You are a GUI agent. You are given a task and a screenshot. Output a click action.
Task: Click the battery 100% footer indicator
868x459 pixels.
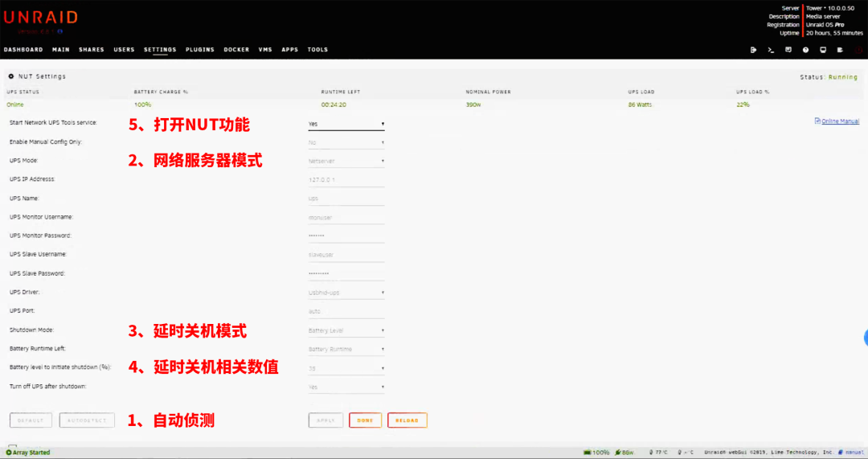click(596, 453)
